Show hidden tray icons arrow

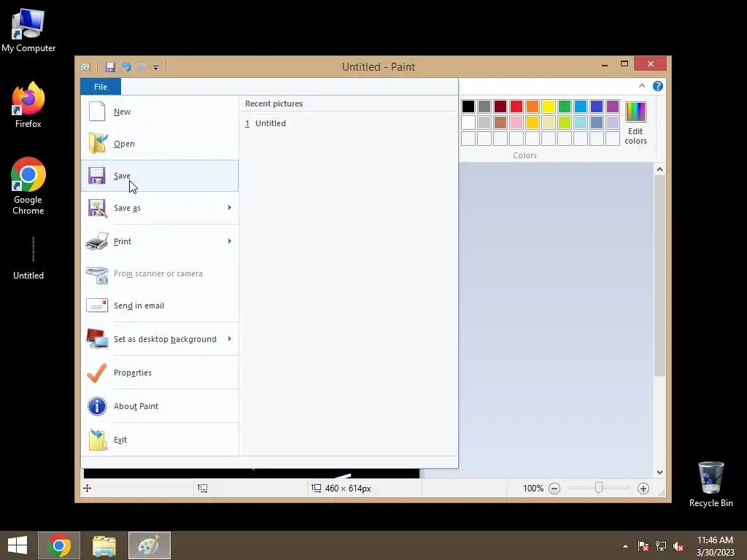click(x=625, y=546)
